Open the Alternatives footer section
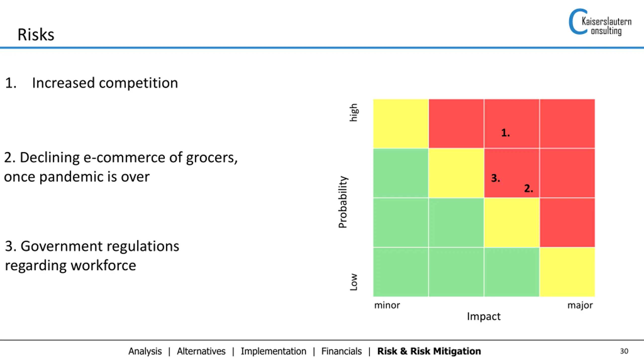 pyautogui.click(x=201, y=351)
